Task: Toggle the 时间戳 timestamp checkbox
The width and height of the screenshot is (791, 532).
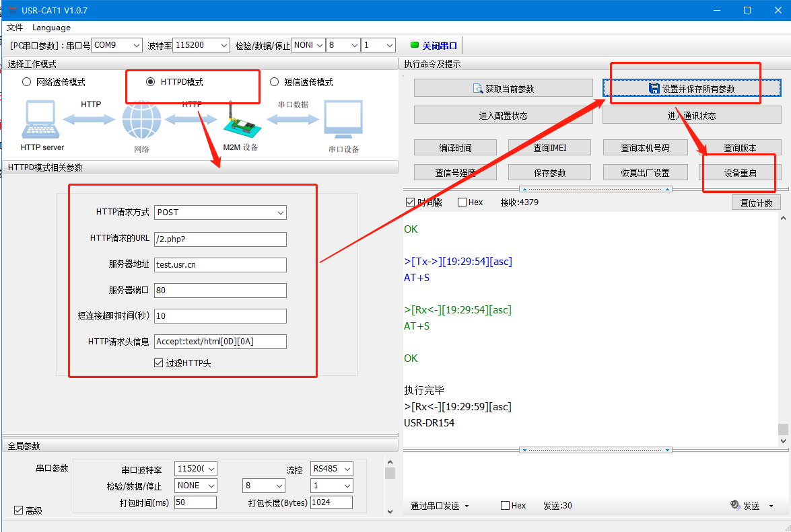Action: click(x=411, y=202)
